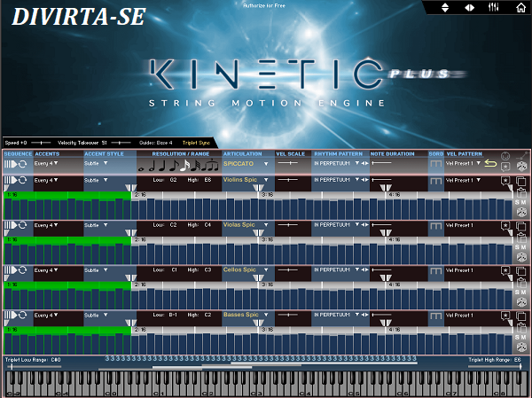Randomize Violins Spic with dice icon

(x=521, y=213)
